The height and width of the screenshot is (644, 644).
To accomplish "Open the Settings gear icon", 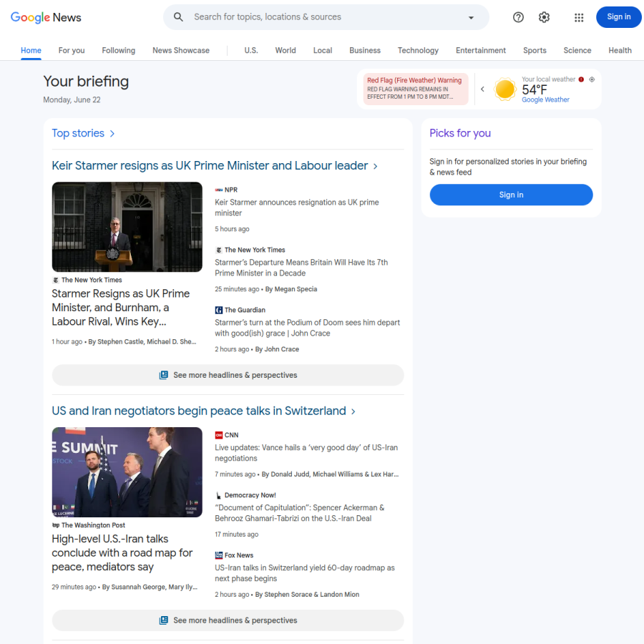I will click(x=545, y=17).
